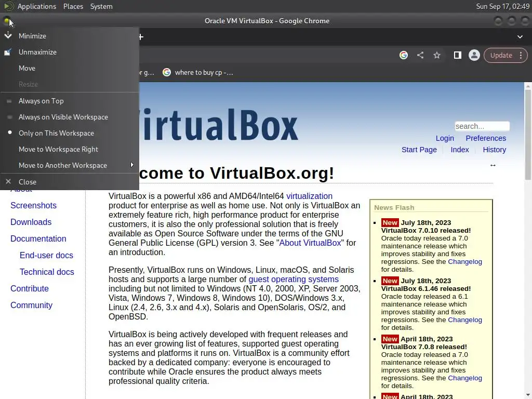The height and width of the screenshot is (399, 532).
Task: Open Changelog link for VirtualBox 6.1.46
Action: tap(465, 320)
